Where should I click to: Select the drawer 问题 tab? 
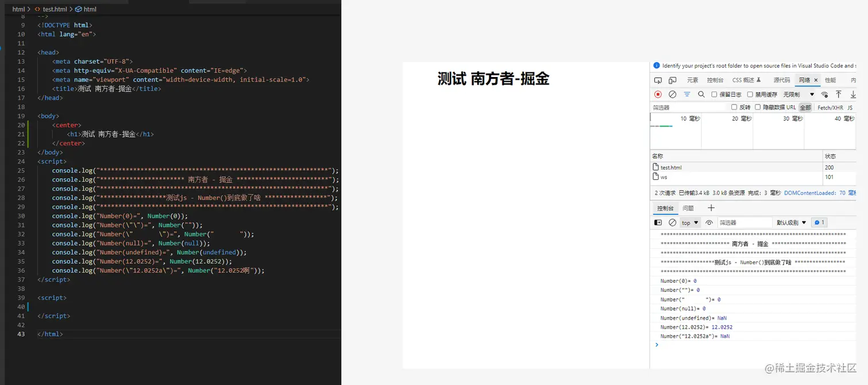click(688, 208)
